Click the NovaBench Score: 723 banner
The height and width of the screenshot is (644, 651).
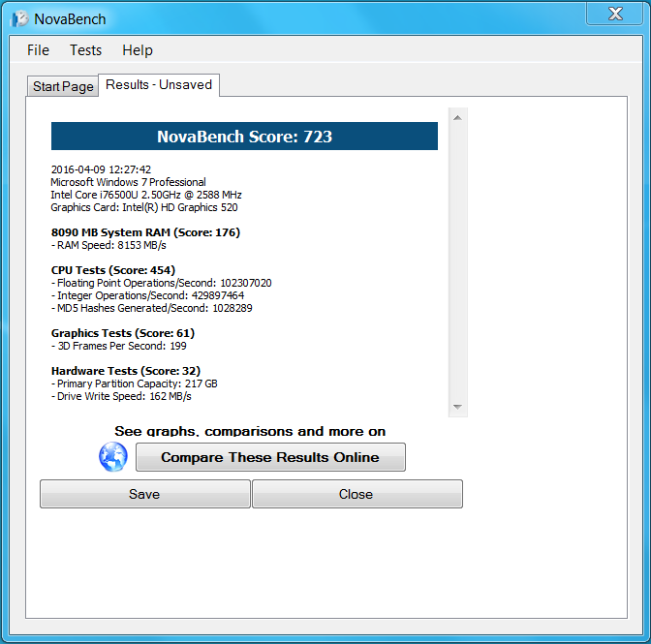(x=244, y=137)
